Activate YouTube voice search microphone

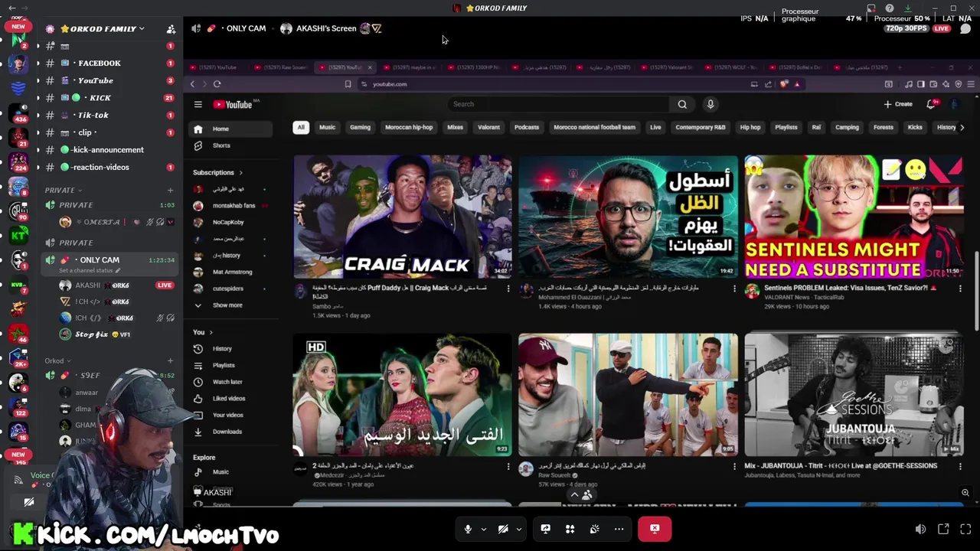710,104
